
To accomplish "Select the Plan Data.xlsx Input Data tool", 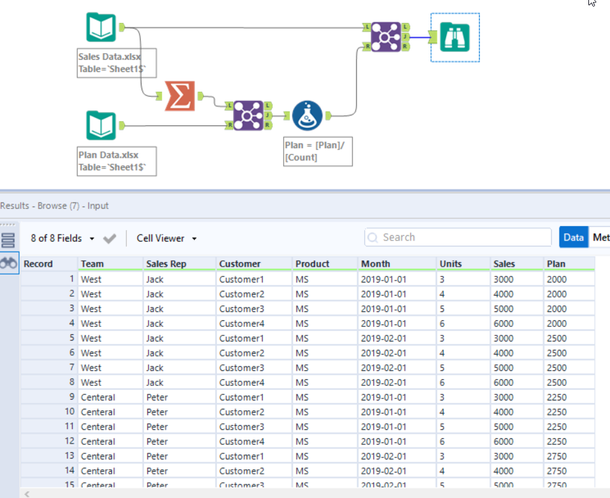I will [x=100, y=127].
